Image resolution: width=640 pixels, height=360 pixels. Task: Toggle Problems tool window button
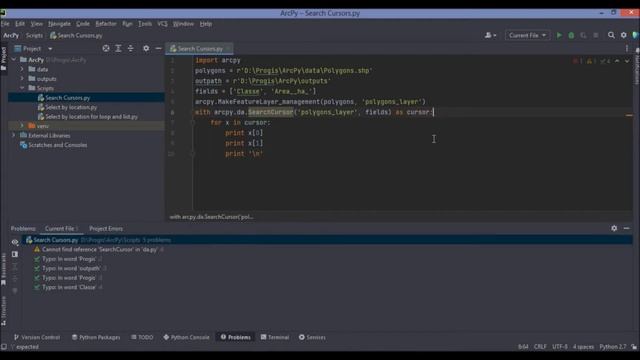click(236, 337)
